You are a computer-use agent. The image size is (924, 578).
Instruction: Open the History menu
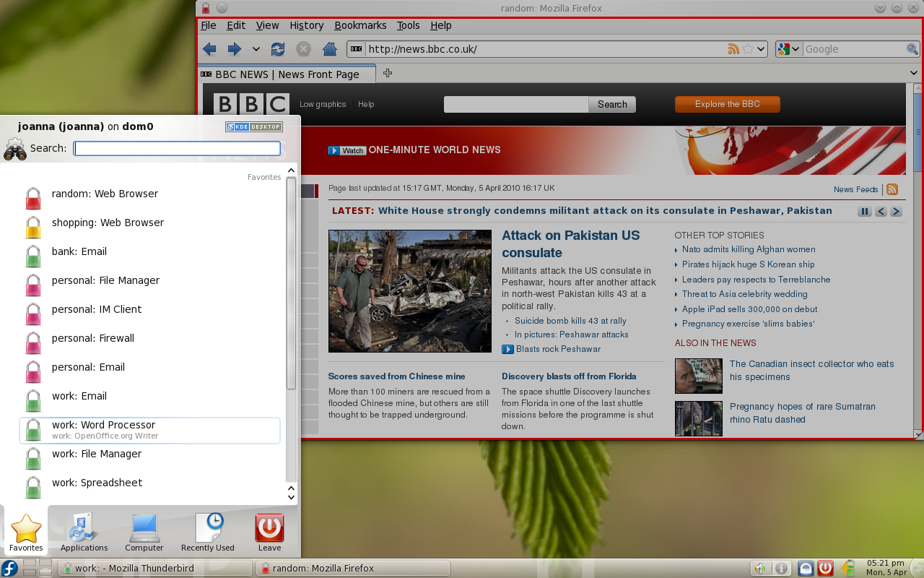point(307,25)
